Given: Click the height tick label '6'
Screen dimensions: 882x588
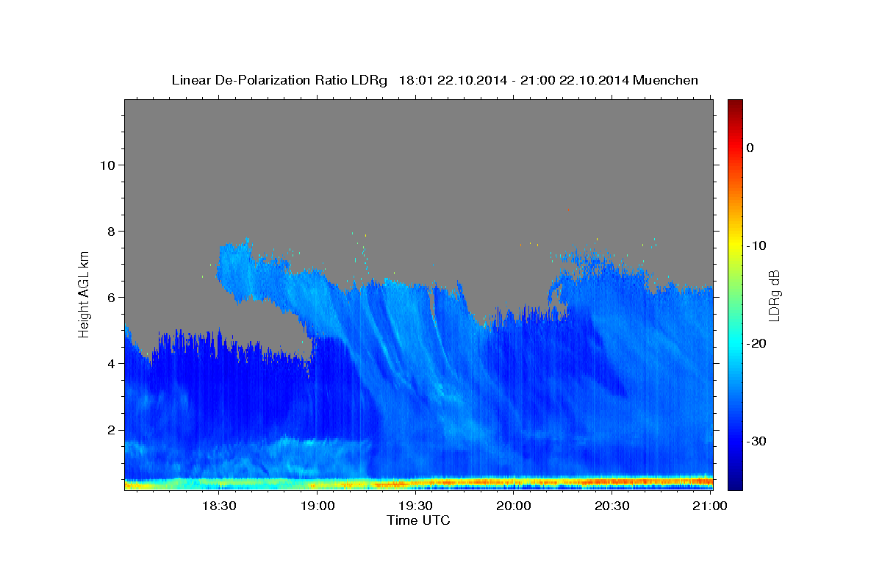Looking at the screenshot, I should pyautogui.click(x=110, y=298).
